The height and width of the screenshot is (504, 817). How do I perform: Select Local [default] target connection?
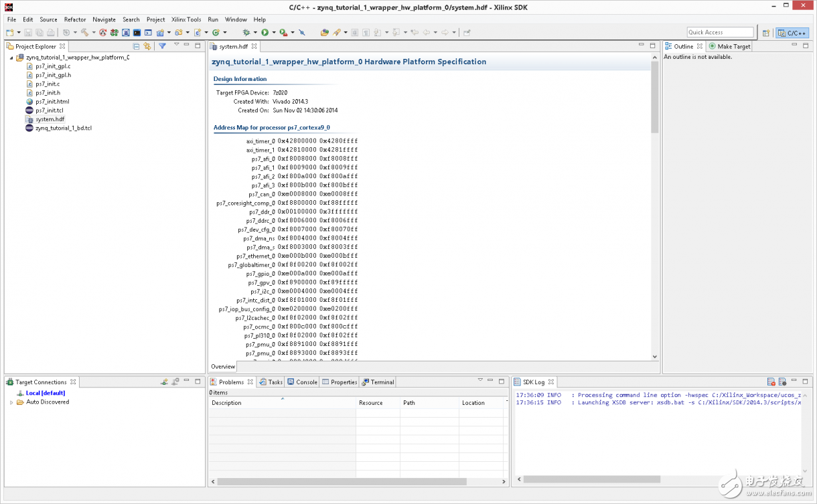click(x=46, y=393)
